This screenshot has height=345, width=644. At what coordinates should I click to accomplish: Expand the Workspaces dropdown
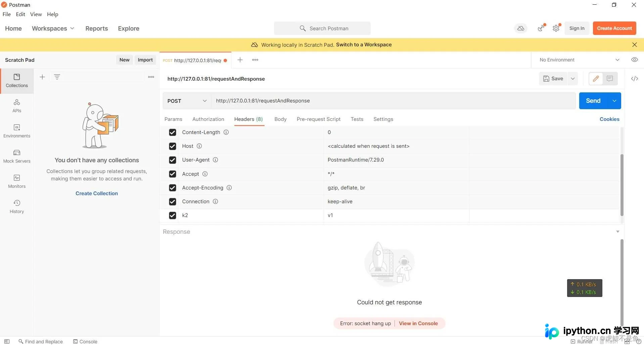[x=53, y=29]
